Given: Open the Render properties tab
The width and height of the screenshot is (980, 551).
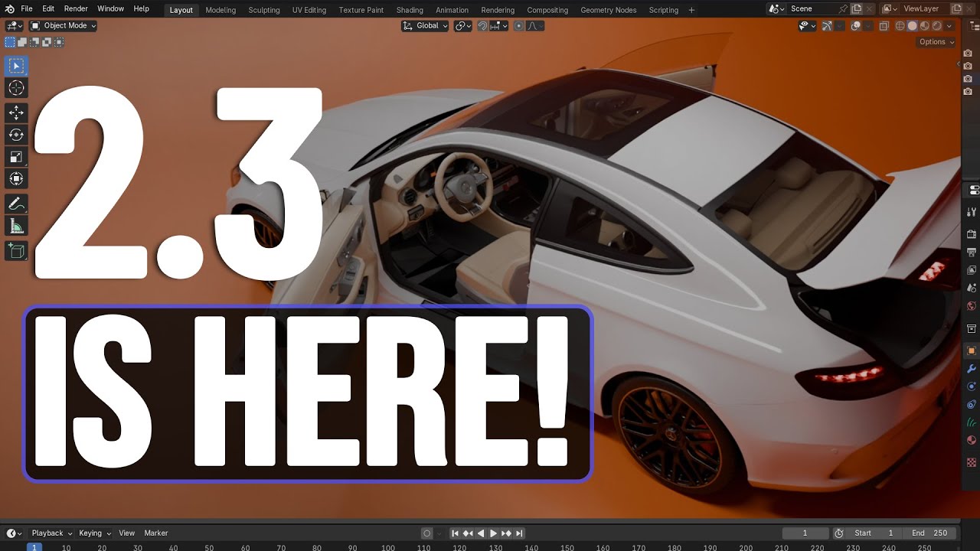Looking at the screenshot, I should click(972, 233).
